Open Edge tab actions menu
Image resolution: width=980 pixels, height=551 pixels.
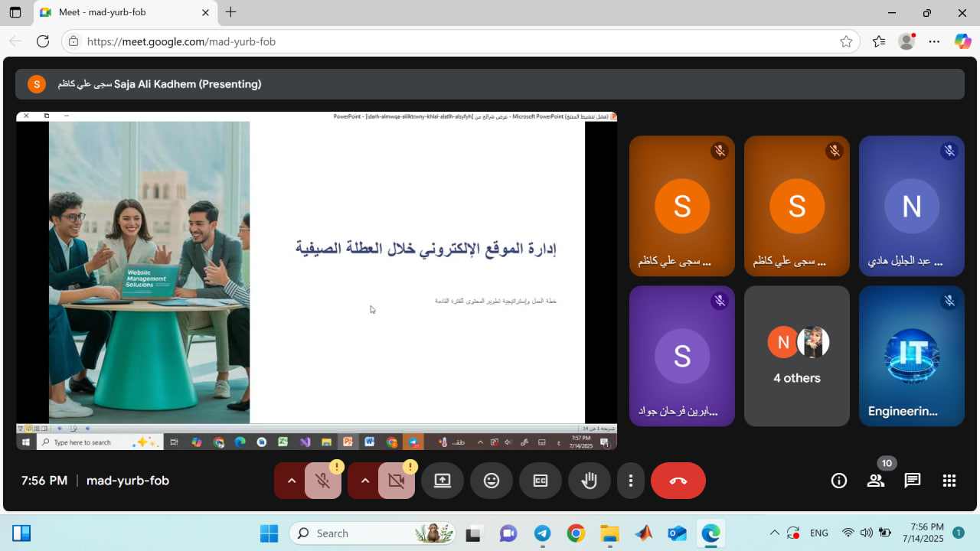15,12
